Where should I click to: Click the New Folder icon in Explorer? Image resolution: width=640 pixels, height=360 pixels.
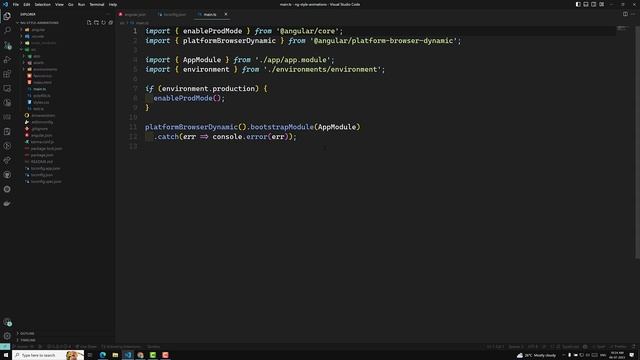(96, 23)
